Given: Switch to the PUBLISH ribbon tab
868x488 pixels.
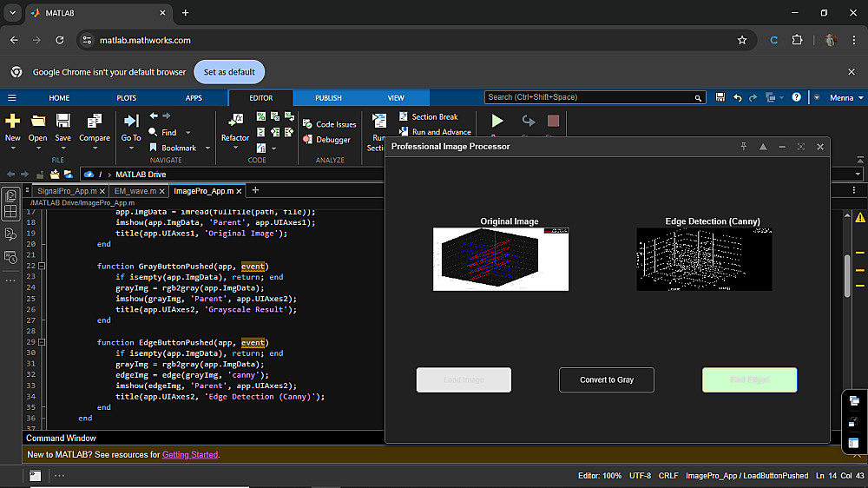Looking at the screenshot, I should click(x=328, y=98).
